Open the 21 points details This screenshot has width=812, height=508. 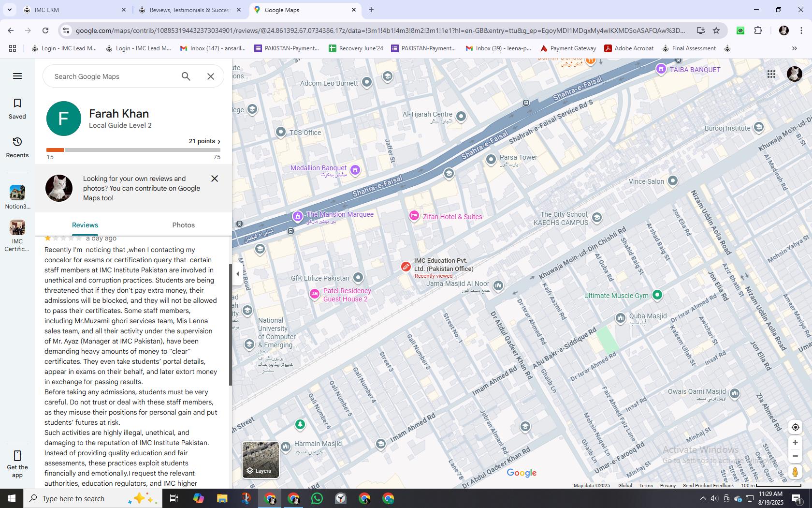(204, 141)
